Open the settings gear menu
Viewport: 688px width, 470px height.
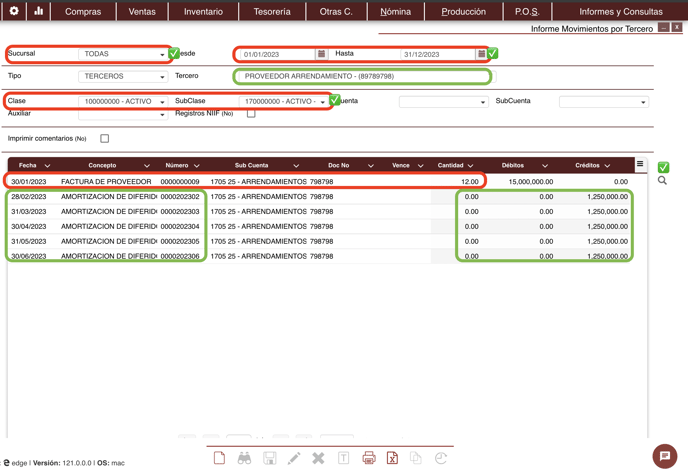14,11
